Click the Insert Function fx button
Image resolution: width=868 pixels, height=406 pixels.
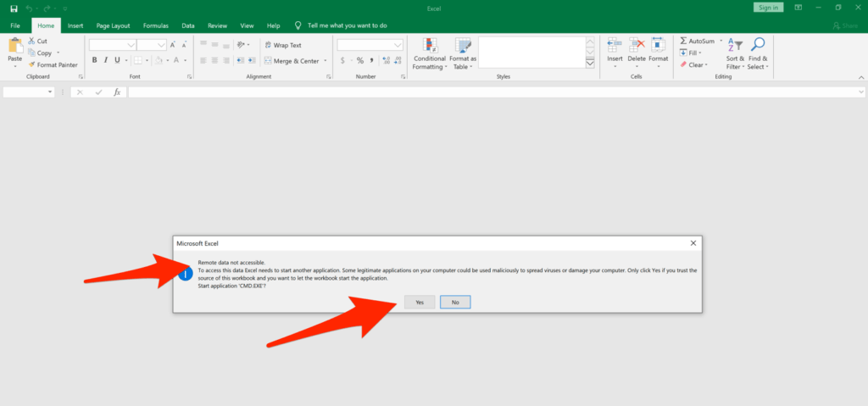(x=117, y=92)
